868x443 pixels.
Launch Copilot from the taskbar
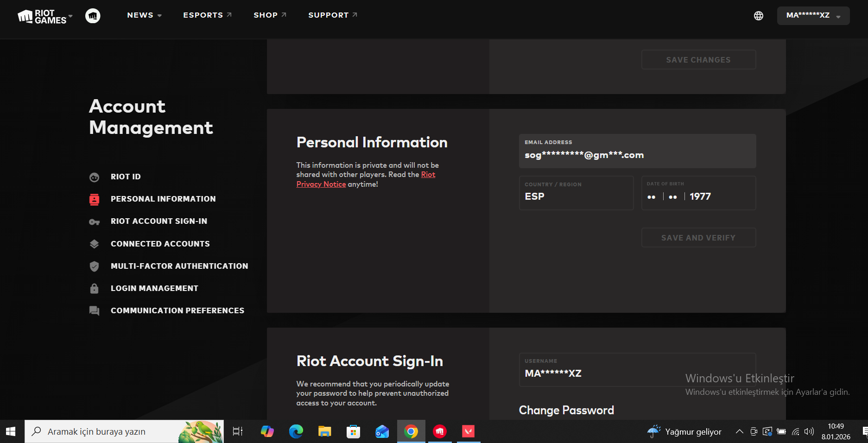point(267,432)
